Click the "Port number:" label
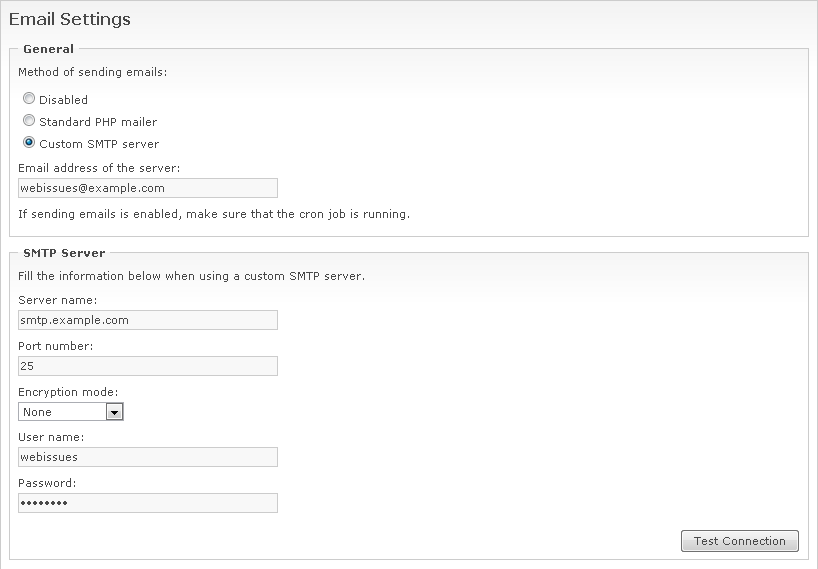 (56, 346)
